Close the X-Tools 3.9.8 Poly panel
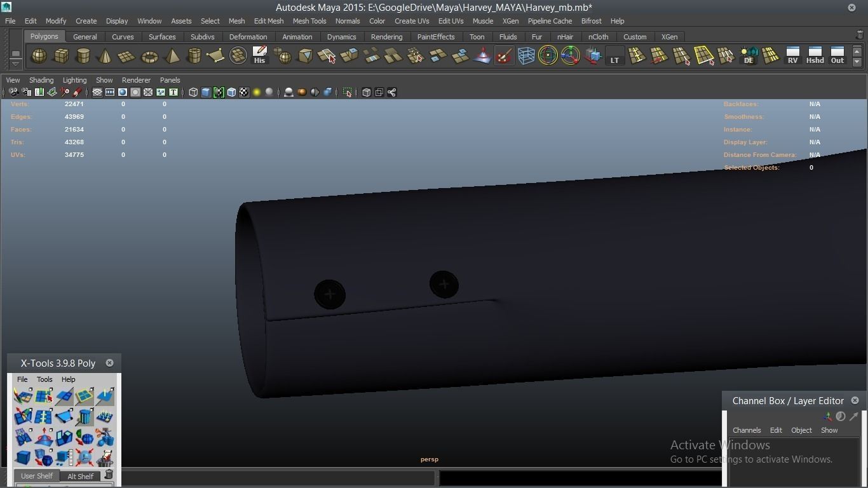Viewport: 868px width, 488px height. click(x=109, y=363)
